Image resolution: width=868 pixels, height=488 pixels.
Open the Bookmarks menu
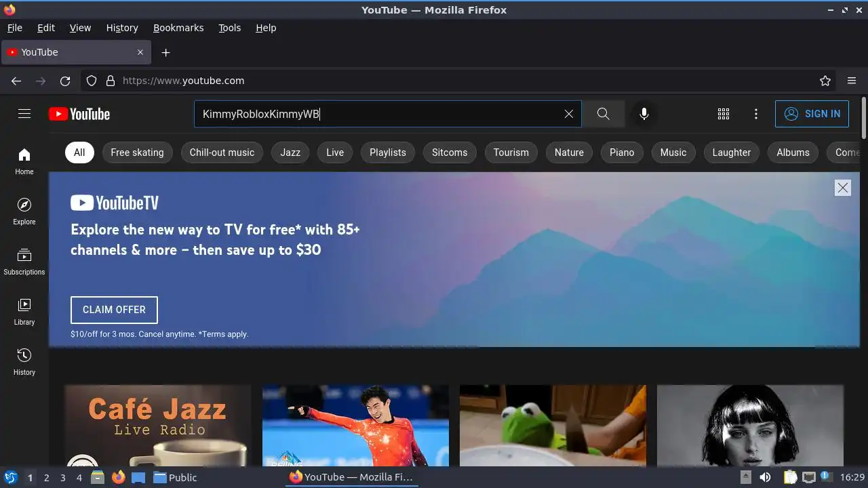tap(178, 28)
